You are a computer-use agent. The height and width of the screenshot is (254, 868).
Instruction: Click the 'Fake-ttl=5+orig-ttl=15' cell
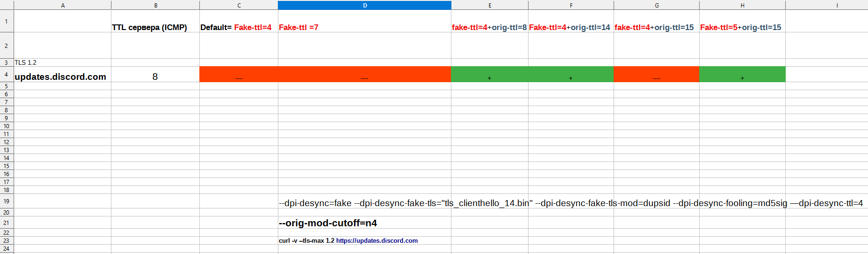pyautogui.click(x=742, y=21)
